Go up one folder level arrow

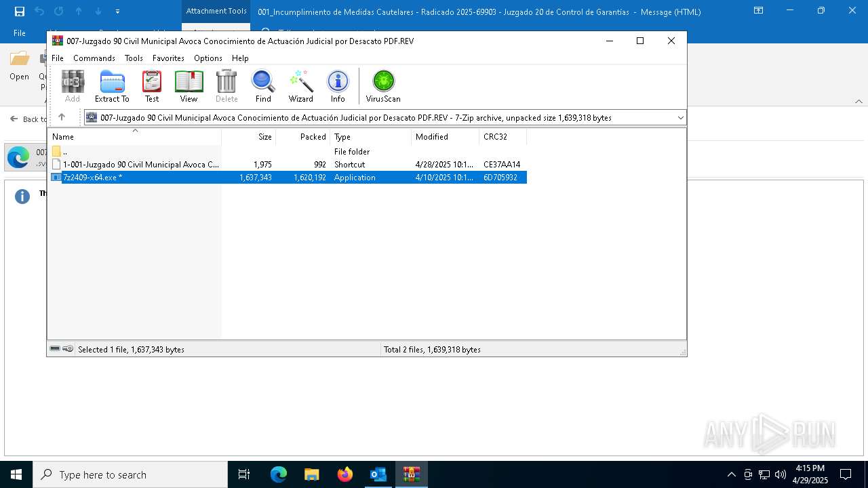coord(62,117)
